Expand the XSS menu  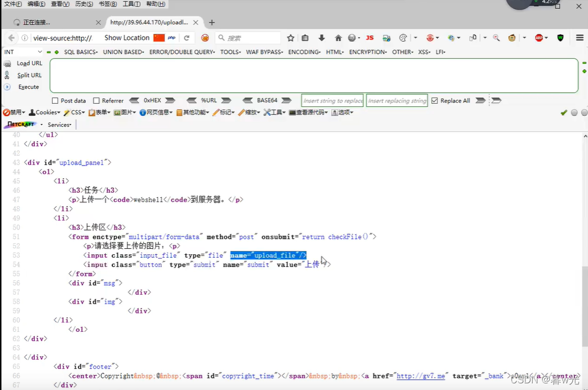tap(424, 52)
